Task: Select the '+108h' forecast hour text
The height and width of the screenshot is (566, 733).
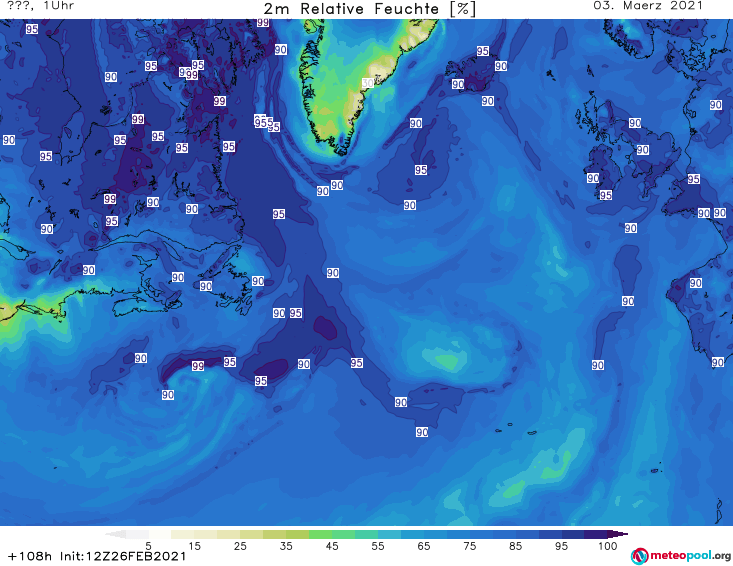Action: tap(30, 557)
